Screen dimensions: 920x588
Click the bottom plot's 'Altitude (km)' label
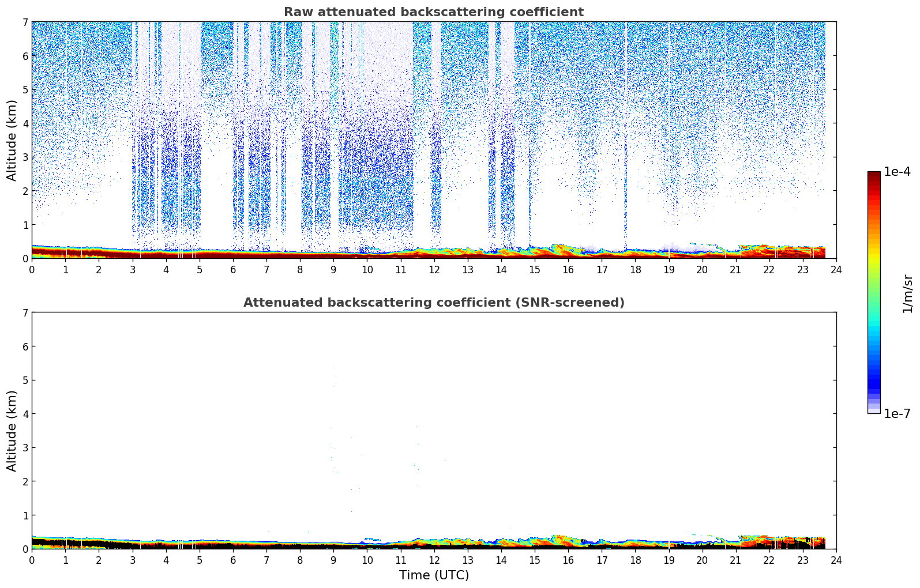12,431
